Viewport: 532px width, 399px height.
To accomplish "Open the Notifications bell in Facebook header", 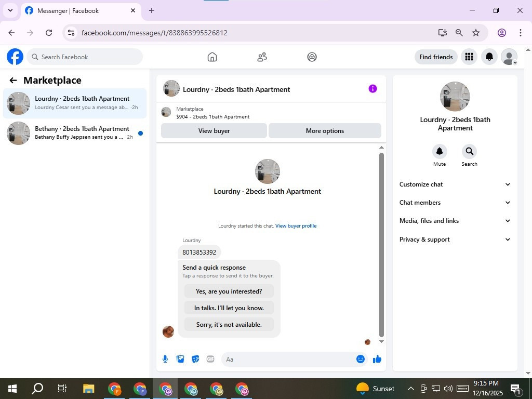I will coord(489,57).
